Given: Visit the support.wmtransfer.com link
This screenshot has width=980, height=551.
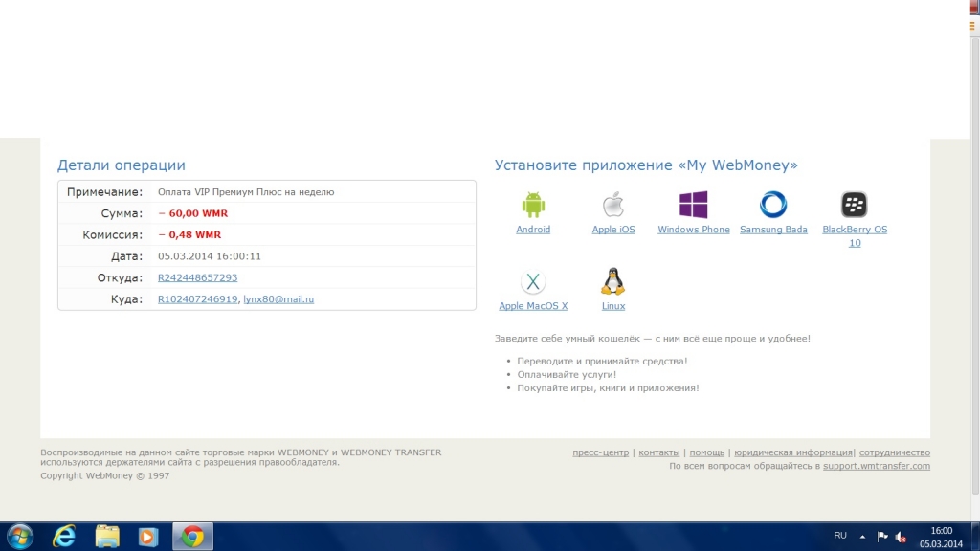Looking at the screenshot, I should [877, 466].
